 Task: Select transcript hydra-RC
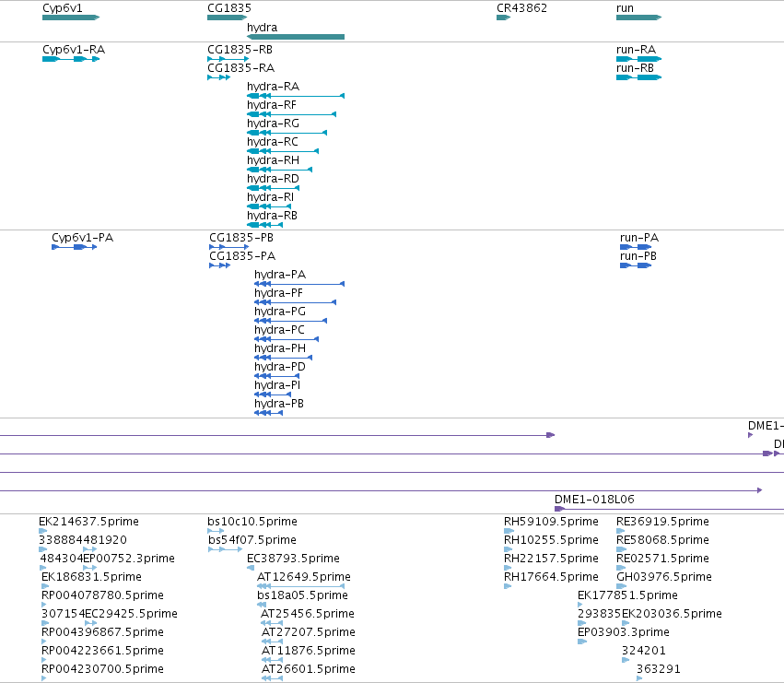[273, 142]
